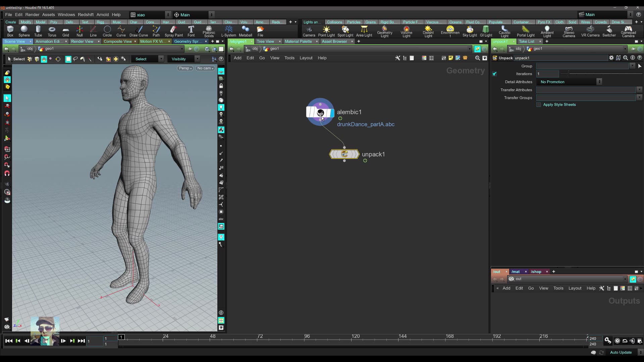Image resolution: width=644 pixels, height=362 pixels.
Task: Select the Torus shelf tool
Action: click(x=52, y=31)
